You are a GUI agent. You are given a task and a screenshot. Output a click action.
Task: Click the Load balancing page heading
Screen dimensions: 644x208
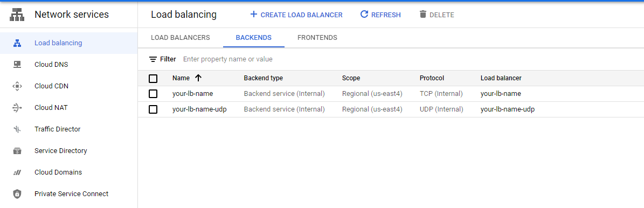click(184, 15)
